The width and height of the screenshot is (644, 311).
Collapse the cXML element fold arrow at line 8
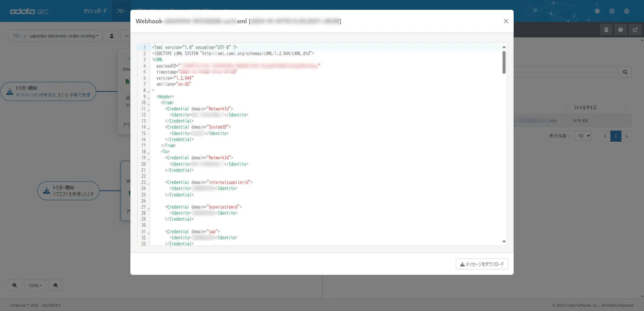click(149, 91)
